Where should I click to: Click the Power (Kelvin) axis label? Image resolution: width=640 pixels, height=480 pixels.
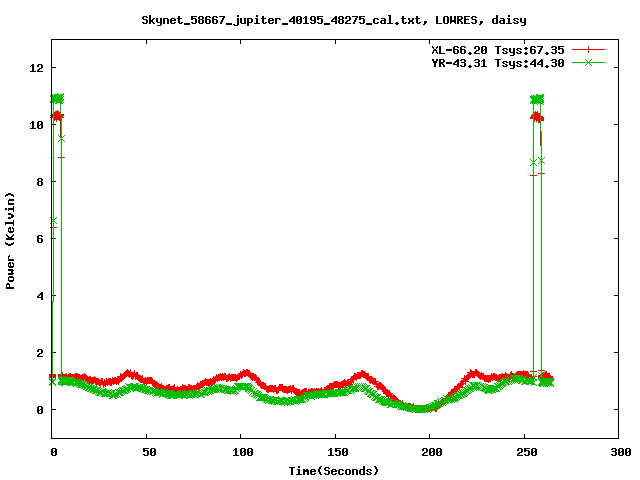[x=10, y=241]
